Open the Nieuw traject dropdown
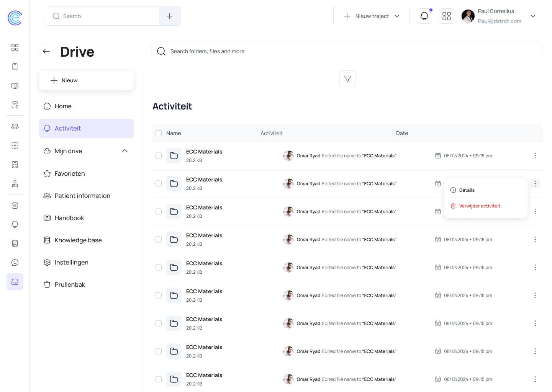Screen dimensions: 552x392 tap(371, 16)
